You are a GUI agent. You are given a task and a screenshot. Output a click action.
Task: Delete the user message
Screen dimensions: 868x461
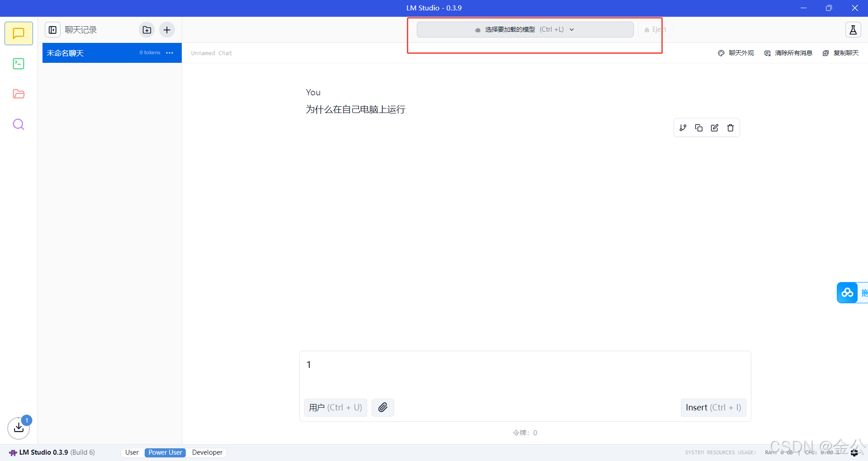click(x=731, y=128)
